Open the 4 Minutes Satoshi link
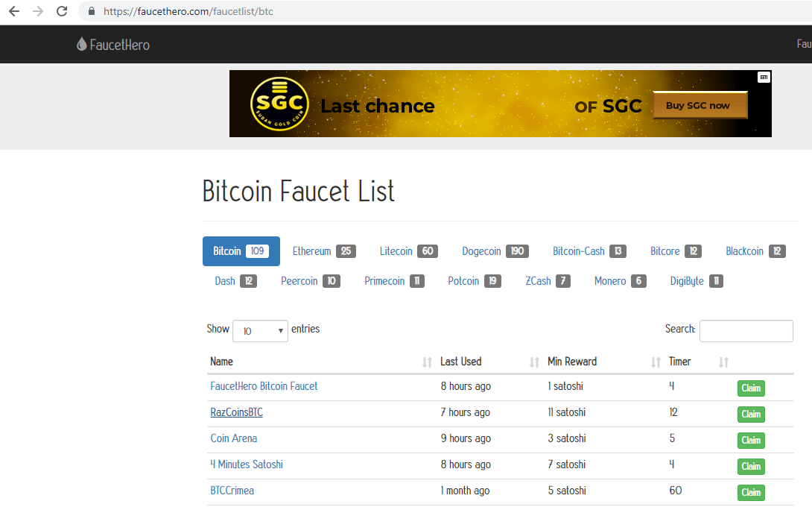 pos(247,465)
